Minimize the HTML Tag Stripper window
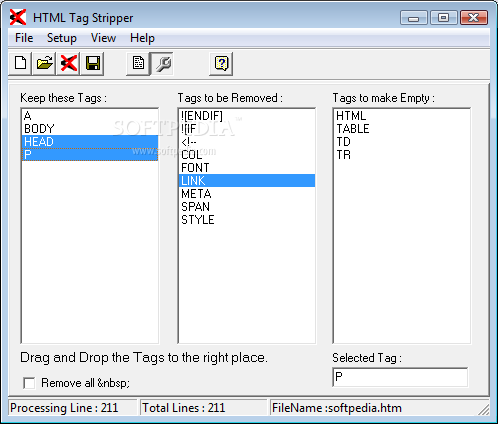The image size is (498, 424). click(414, 18)
